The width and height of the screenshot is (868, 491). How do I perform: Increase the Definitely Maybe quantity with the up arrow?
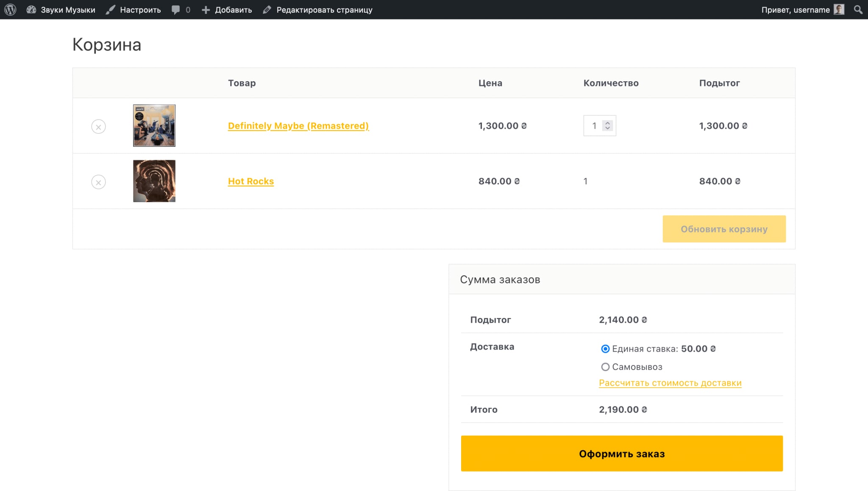pos(608,123)
